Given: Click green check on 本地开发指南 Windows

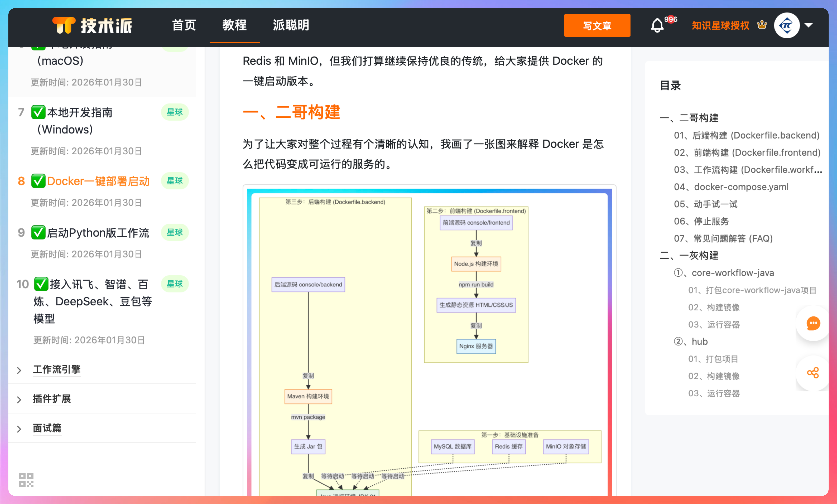Looking at the screenshot, I should (x=38, y=112).
